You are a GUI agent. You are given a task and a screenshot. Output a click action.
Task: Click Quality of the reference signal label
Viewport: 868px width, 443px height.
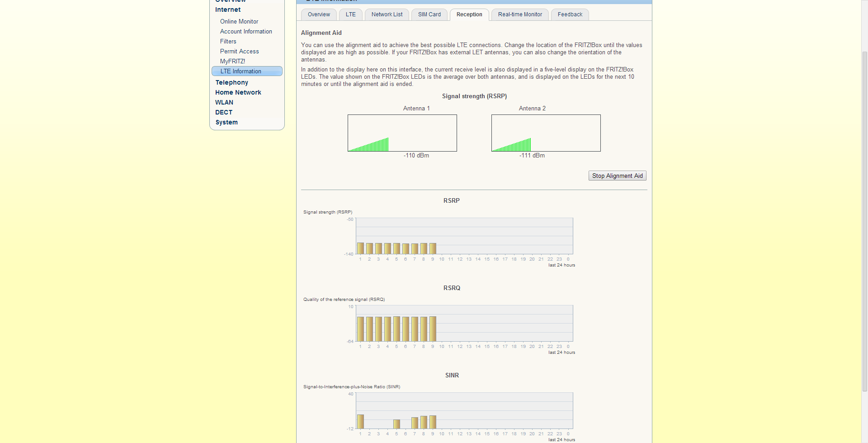coord(344,300)
